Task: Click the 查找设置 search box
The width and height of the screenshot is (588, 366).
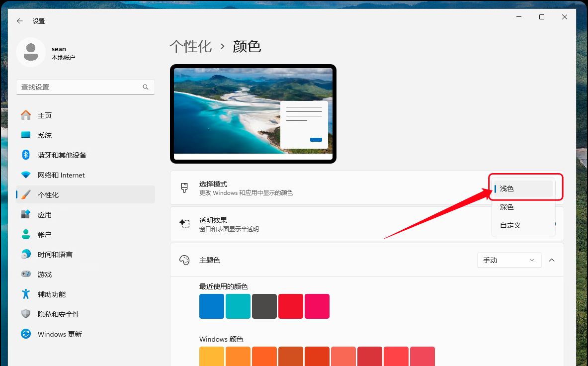Action: point(85,87)
